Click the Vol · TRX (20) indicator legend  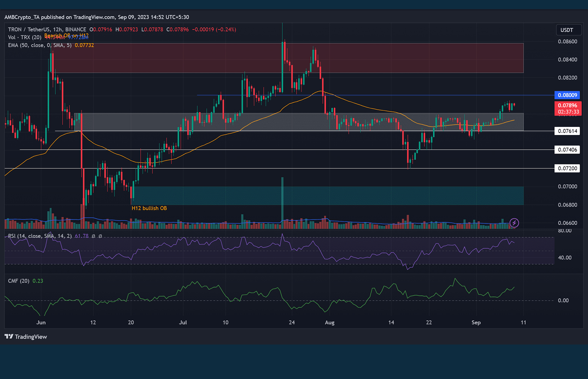point(25,37)
